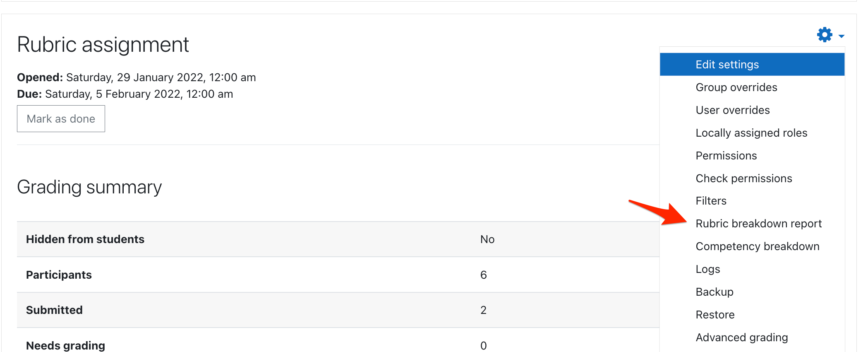Click the Grading summary heading
Screen dimensions: 868x352
[x=89, y=187]
